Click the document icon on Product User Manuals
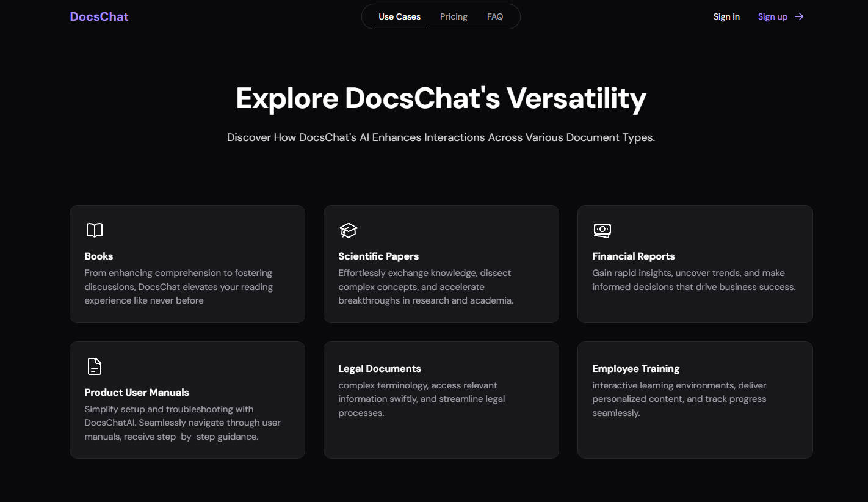 (95, 366)
